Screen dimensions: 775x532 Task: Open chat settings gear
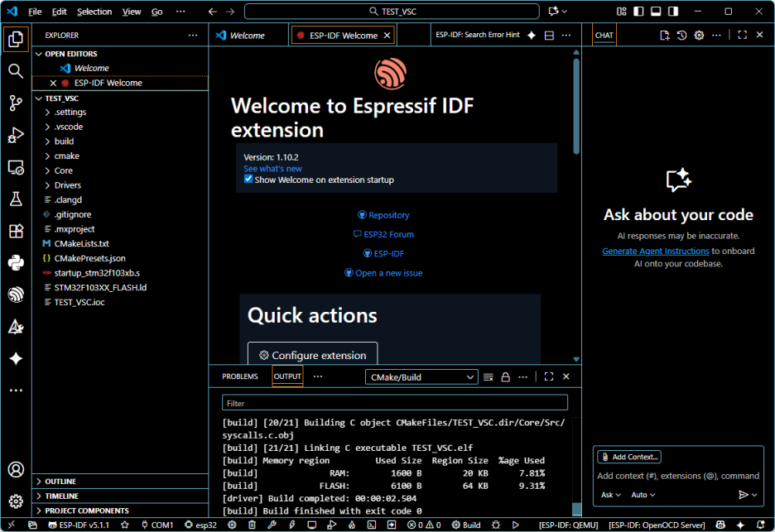(x=699, y=35)
